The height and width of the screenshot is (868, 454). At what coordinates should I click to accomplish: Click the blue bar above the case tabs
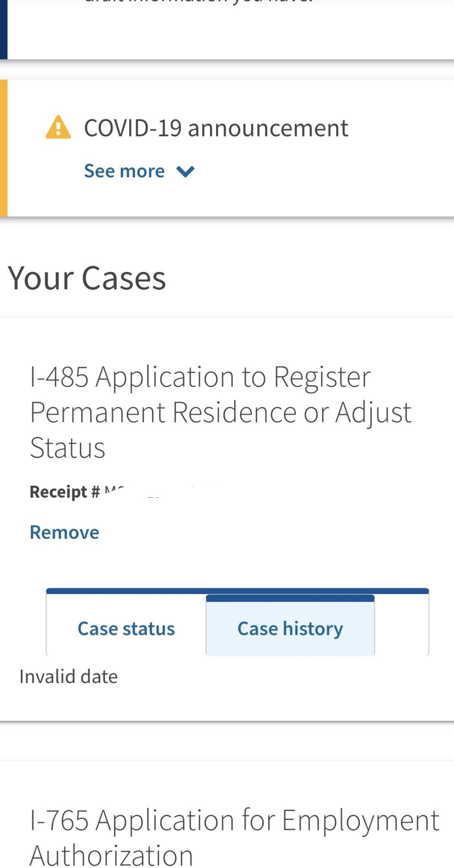(x=238, y=591)
